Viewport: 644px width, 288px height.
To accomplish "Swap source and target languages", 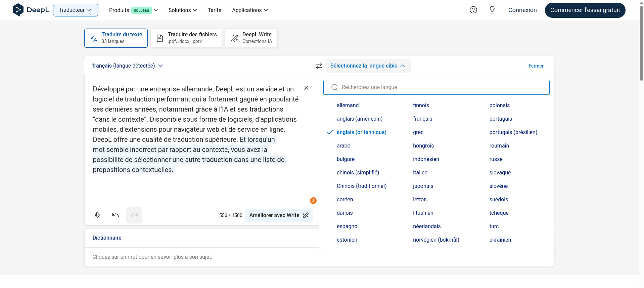I will coord(319,66).
